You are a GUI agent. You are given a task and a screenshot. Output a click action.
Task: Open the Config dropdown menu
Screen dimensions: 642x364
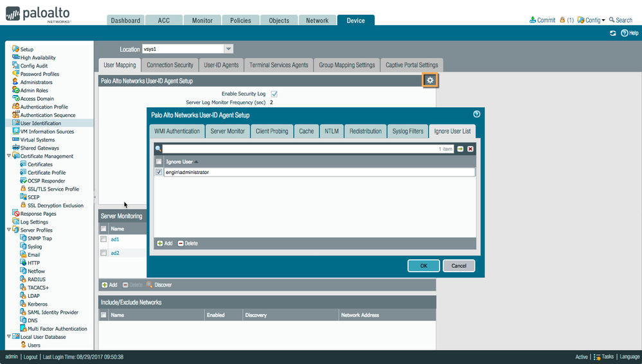pyautogui.click(x=591, y=20)
